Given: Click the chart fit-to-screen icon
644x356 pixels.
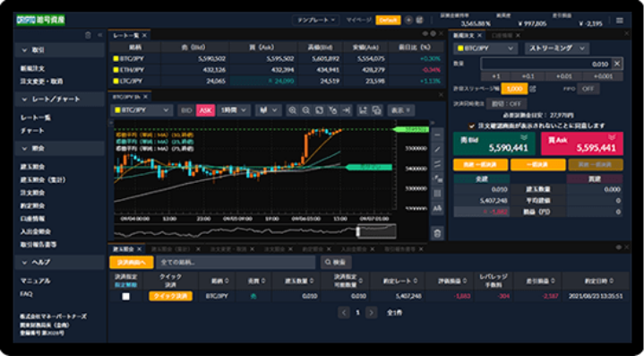Looking at the screenshot, I should coord(319,110).
